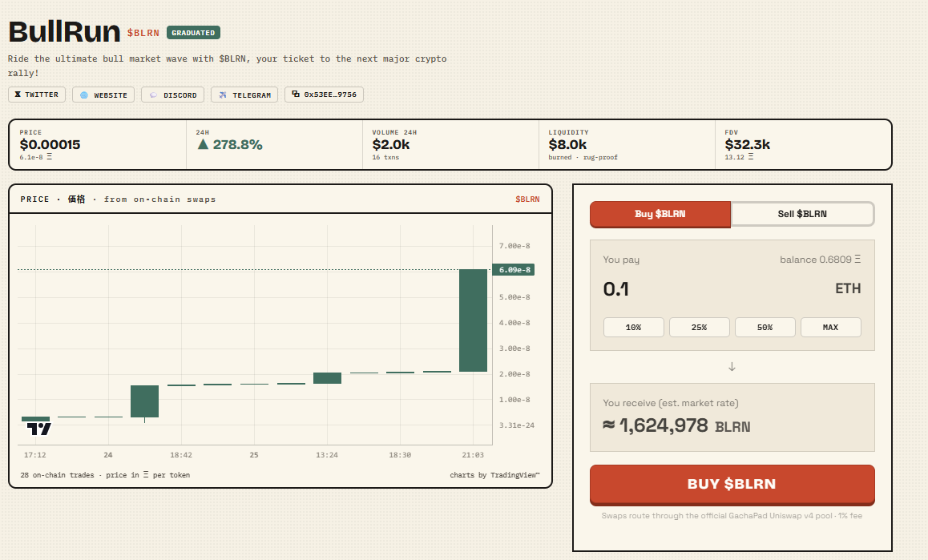Click the $BLRN label in chart header
The width and height of the screenshot is (928, 560).
527,199
